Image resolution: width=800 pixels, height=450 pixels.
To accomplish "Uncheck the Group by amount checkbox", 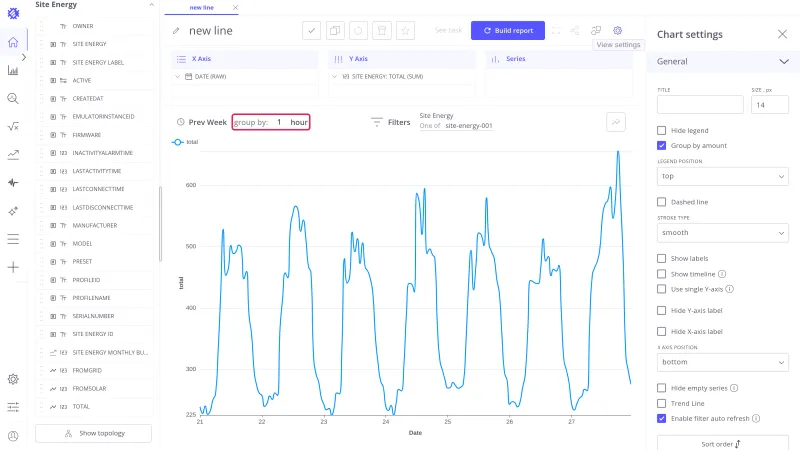I will click(662, 145).
